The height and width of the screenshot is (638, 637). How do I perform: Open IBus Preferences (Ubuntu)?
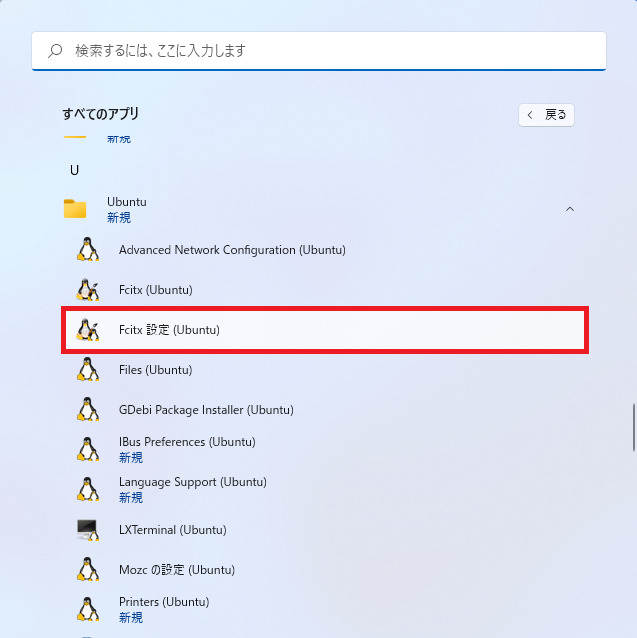point(187,442)
